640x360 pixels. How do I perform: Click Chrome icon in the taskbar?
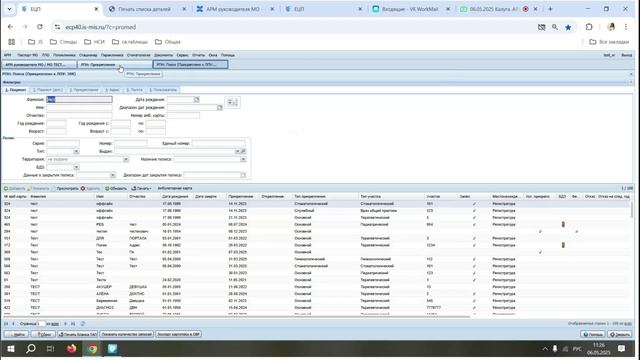(92, 349)
